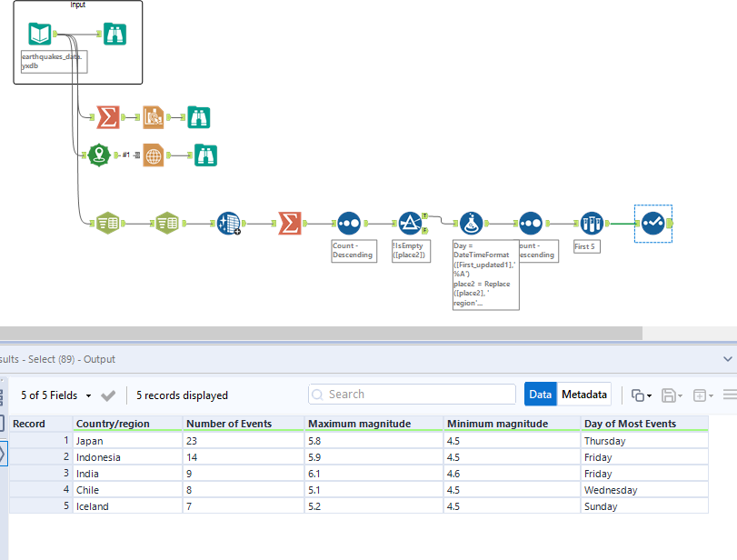Open the copy results dropdown icon
This screenshot has width=737, height=560.
(x=642, y=395)
